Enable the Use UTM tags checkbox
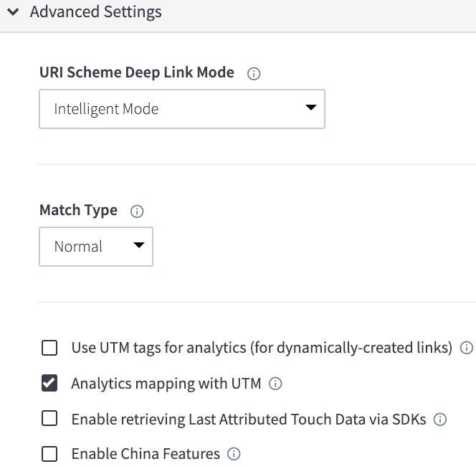Viewport: 476px width, 469px height. 49,348
